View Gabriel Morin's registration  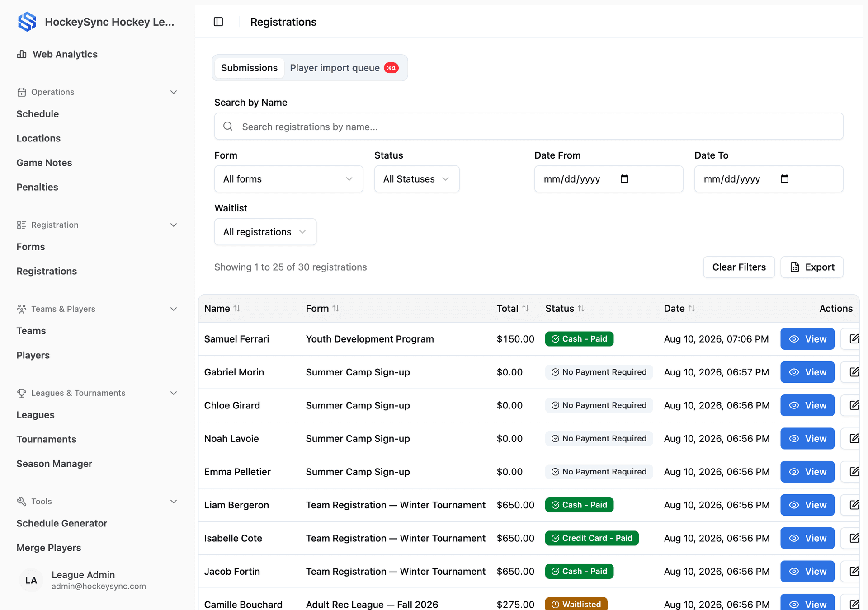807,372
